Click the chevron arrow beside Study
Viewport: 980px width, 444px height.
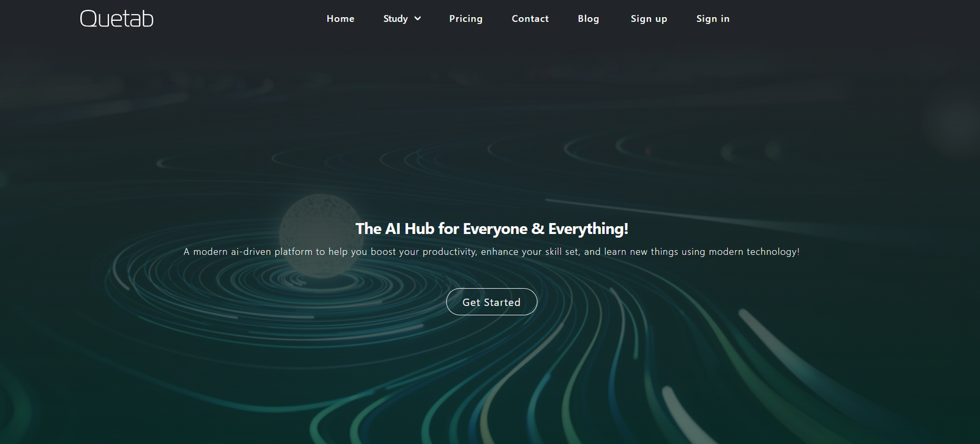click(x=418, y=19)
